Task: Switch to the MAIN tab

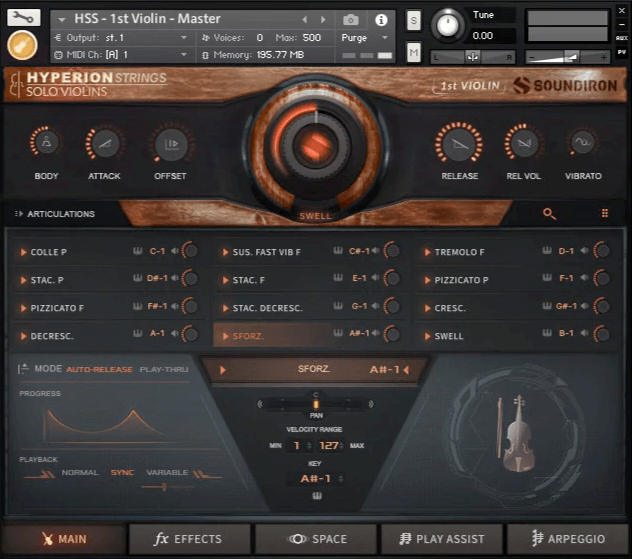Action: point(64,539)
